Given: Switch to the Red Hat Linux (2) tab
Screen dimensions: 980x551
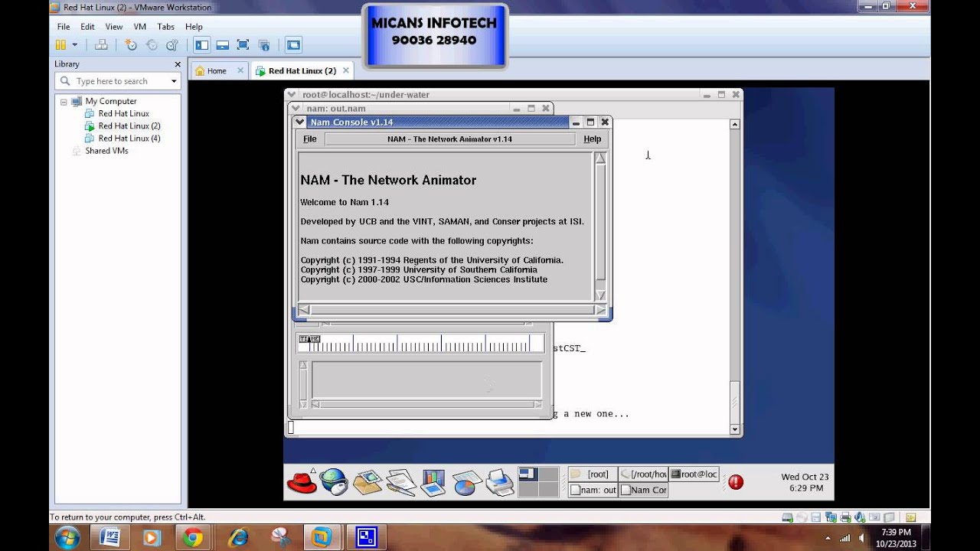Looking at the screenshot, I should click(x=302, y=70).
